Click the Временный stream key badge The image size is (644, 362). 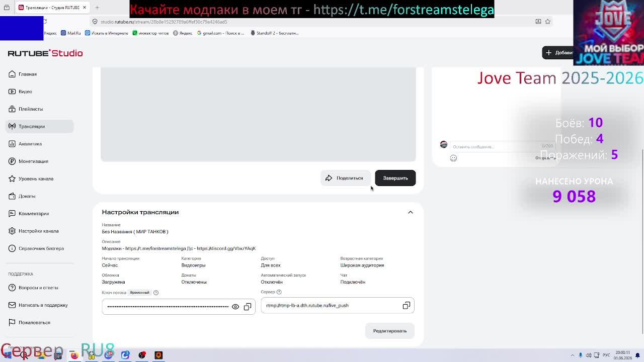[x=139, y=293]
